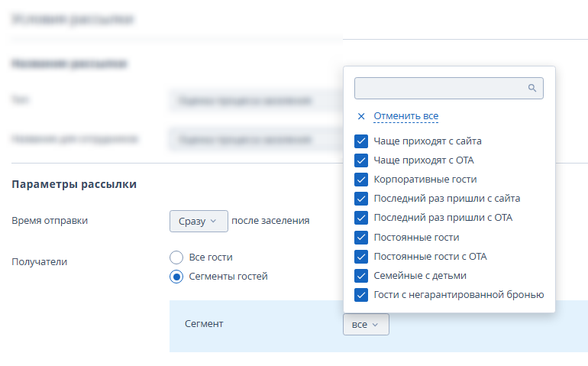Screen dimensions: 588x366
Task: Deselect Постоянные гости segment
Action: [361, 237]
